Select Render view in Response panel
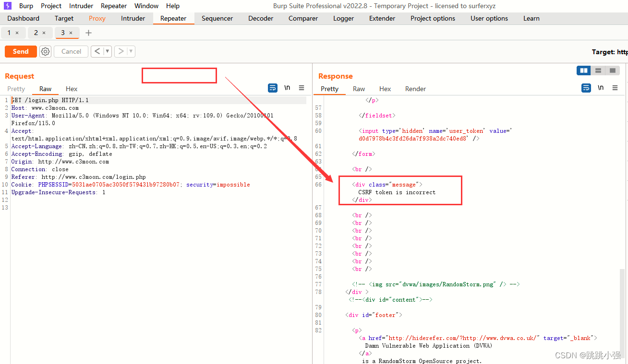Image resolution: width=628 pixels, height=364 pixels. (x=415, y=89)
